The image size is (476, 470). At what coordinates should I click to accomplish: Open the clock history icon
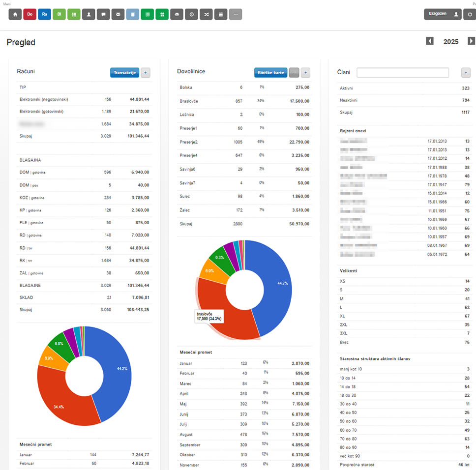coord(191,14)
